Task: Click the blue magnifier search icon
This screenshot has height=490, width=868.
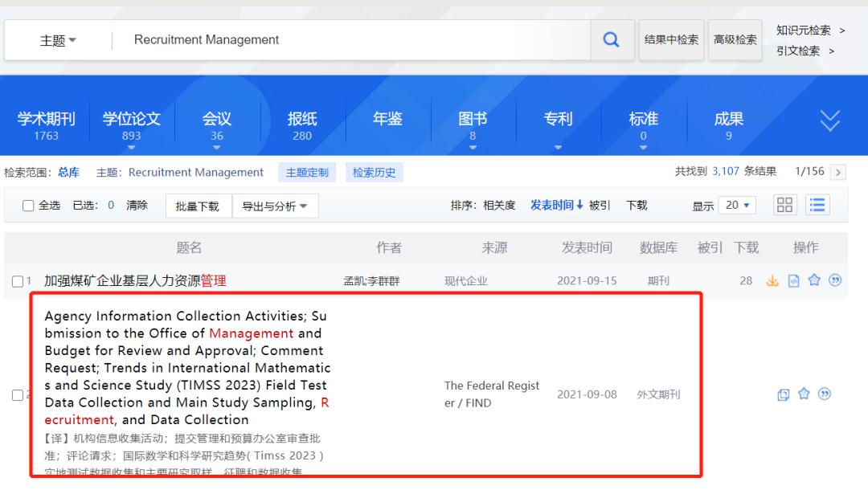Action: click(x=611, y=39)
